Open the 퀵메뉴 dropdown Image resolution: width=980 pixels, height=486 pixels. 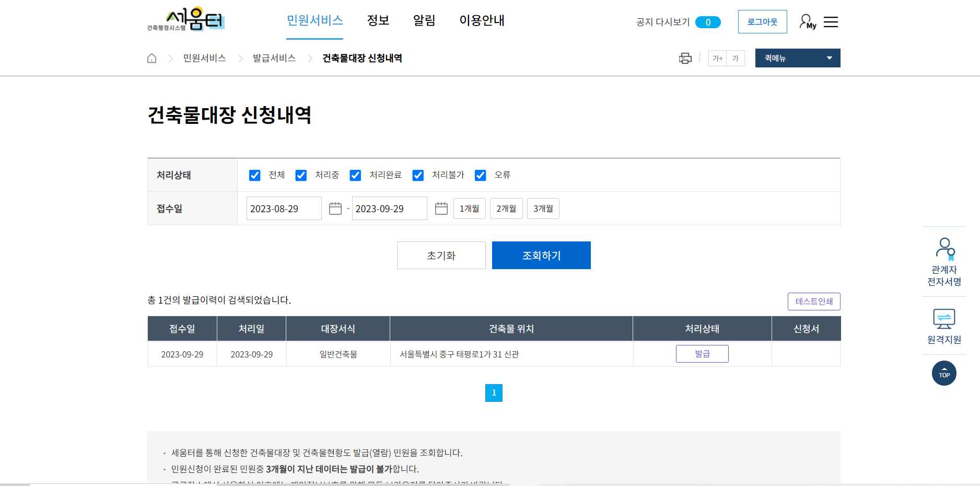click(798, 58)
